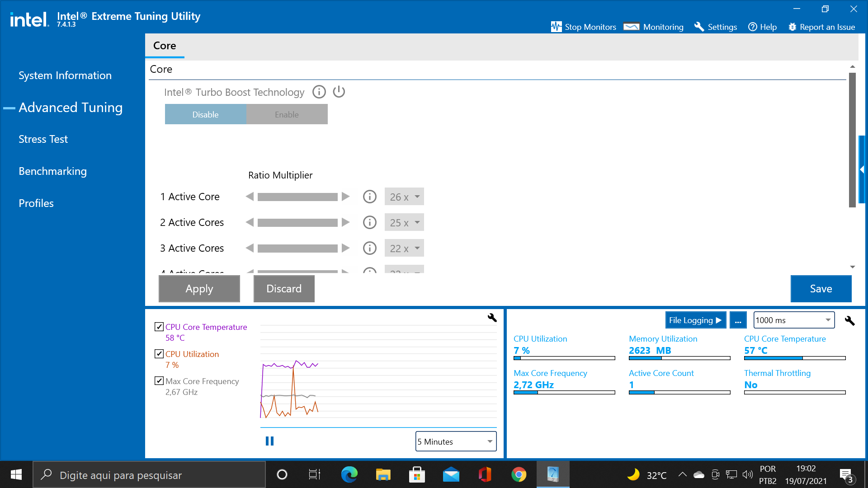Click the ellipsis button next to File Logging
This screenshot has width=868, height=488.
pos(738,320)
